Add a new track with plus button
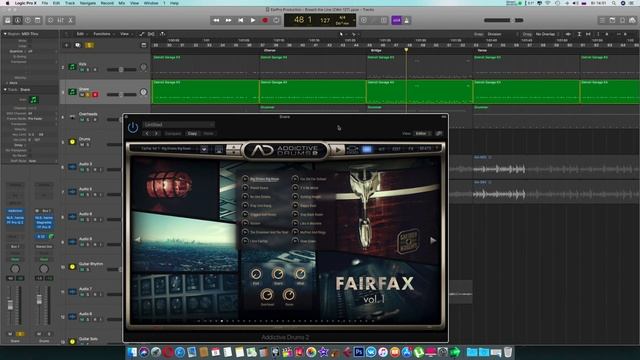 coord(66,45)
